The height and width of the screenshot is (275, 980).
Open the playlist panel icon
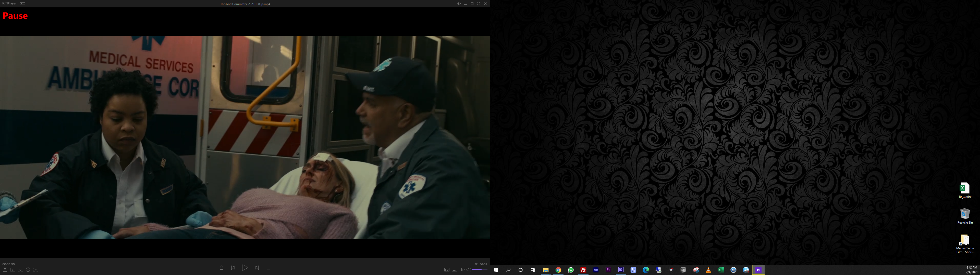click(x=5, y=270)
